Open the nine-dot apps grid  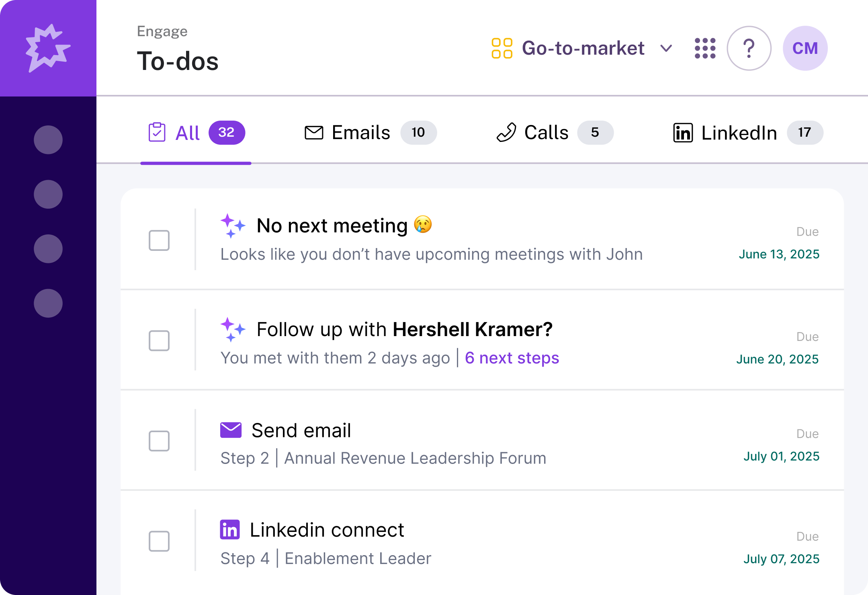[705, 48]
